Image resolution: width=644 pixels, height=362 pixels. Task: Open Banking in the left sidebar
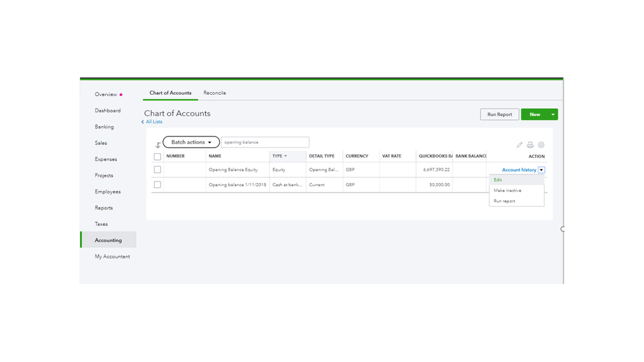pyautogui.click(x=104, y=127)
